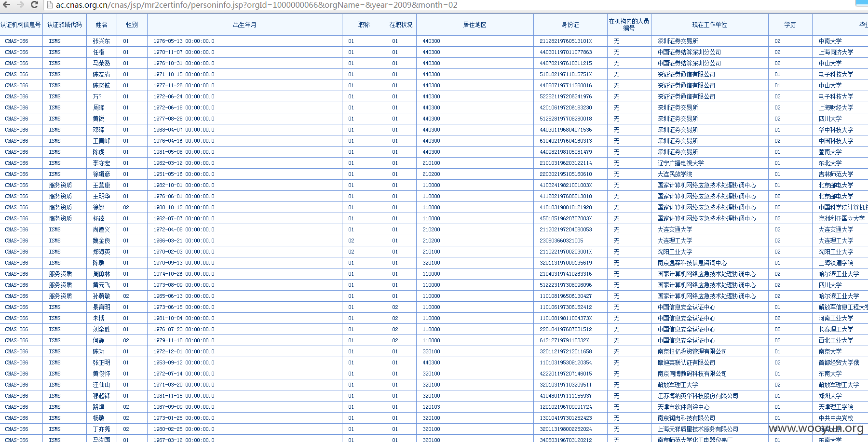868x442 pixels.
Task: Click the workplace cell 大连民族学院
Action: tap(675, 174)
